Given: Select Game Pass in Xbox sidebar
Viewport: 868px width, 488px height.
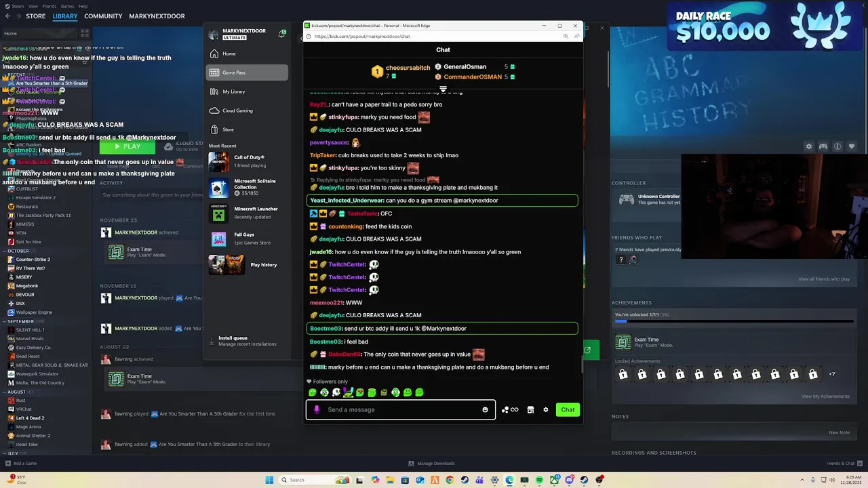Looking at the screenshot, I should [247, 73].
